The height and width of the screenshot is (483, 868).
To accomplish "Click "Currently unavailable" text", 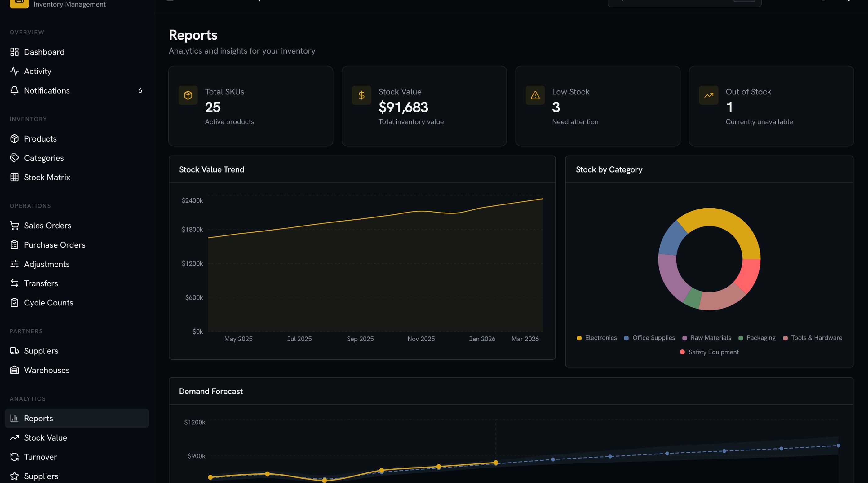I will [759, 121].
